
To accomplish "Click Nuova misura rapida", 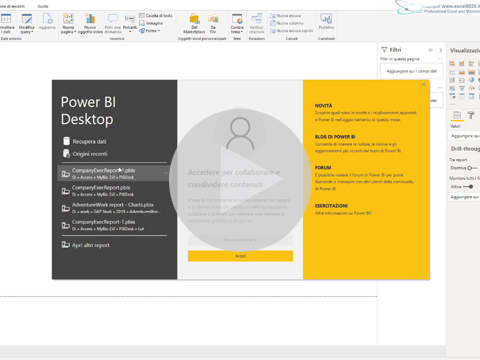I will 291,31.
